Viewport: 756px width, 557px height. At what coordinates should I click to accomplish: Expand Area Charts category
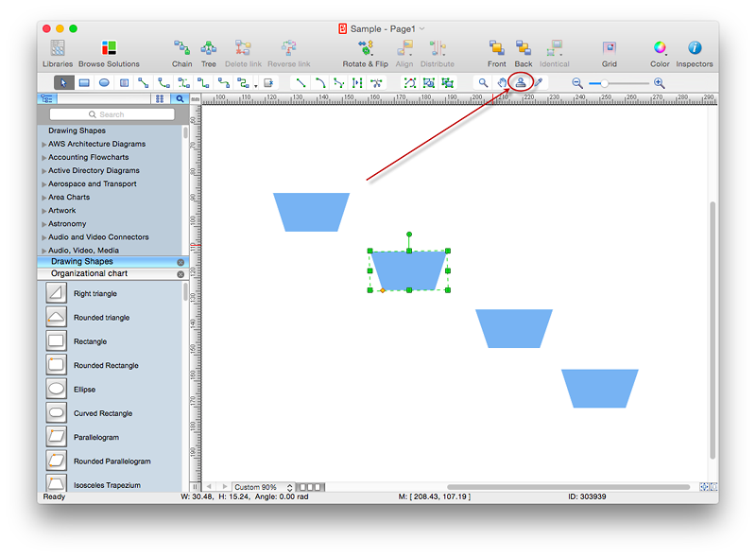(x=44, y=198)
